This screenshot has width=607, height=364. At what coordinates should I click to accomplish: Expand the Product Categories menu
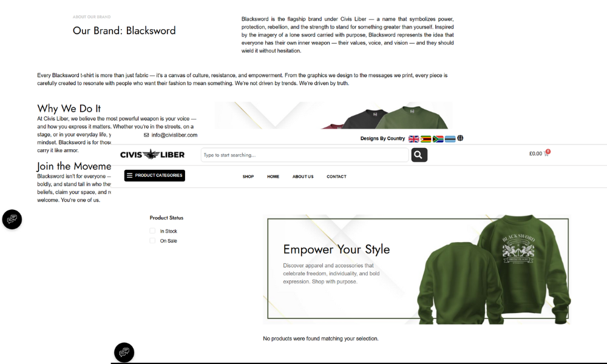click(x=154, y=175)
